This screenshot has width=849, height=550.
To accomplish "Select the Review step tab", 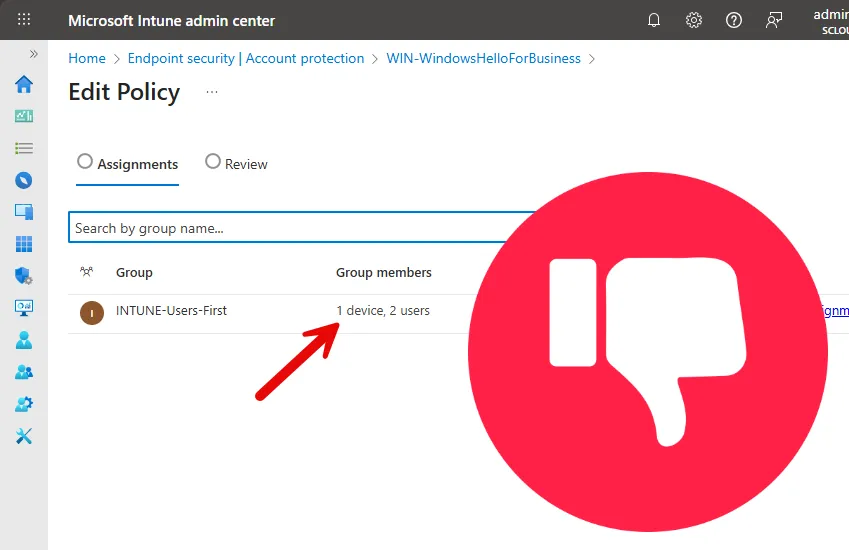I will pos(236,163).
